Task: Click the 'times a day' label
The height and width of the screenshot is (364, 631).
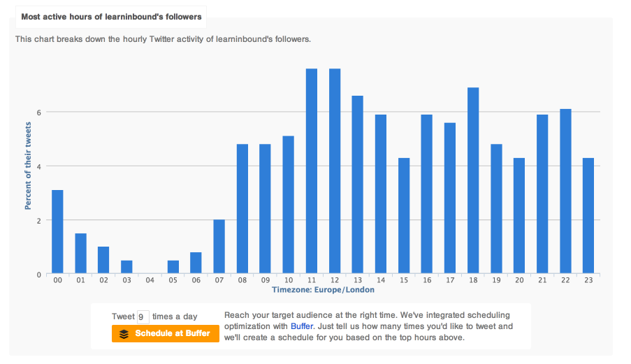Action: (175, 316)
